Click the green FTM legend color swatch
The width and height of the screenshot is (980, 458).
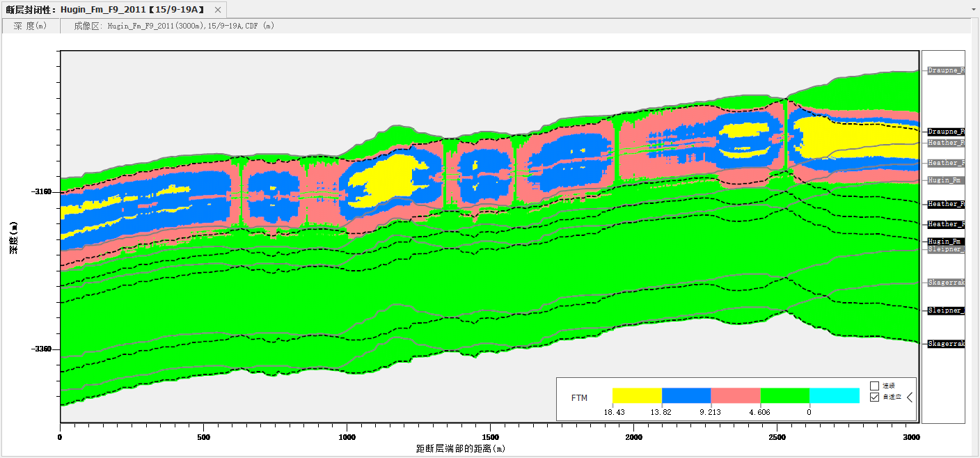[785, 395]
